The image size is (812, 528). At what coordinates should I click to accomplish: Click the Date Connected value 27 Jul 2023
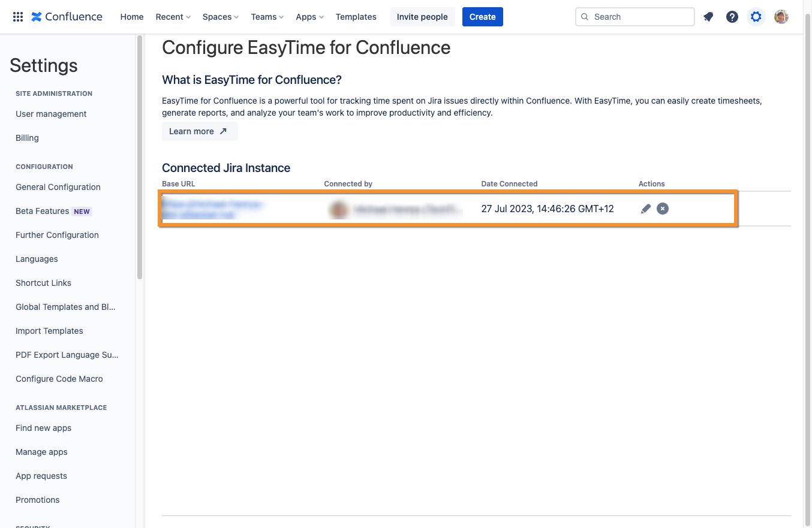pos(548,209)
